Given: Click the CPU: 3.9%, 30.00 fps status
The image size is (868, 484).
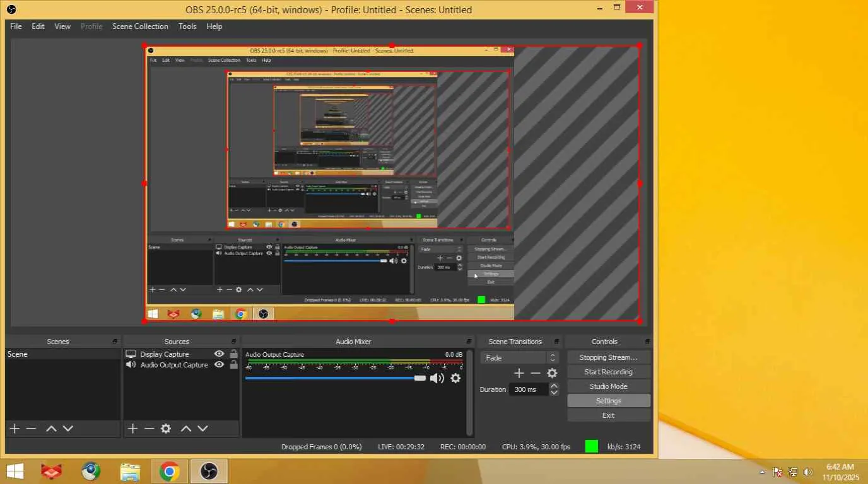Looking at the screenshot, I should coord(536,447).
